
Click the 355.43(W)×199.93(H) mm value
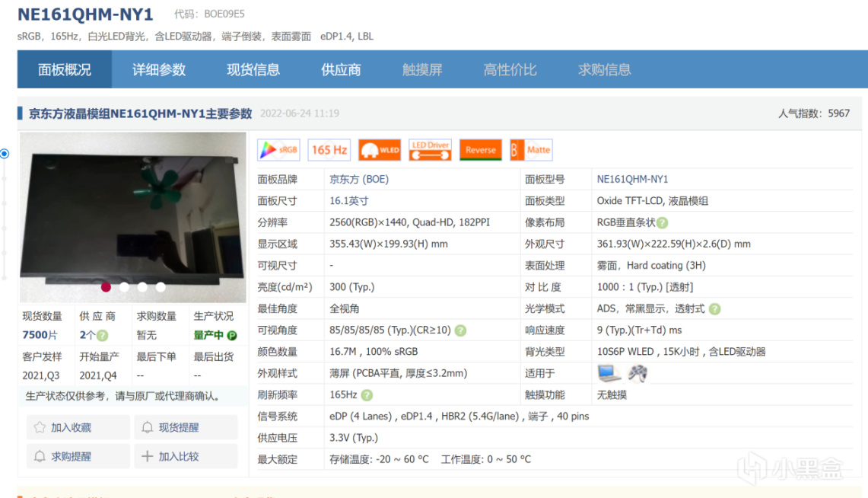click(x=389, y=244)
